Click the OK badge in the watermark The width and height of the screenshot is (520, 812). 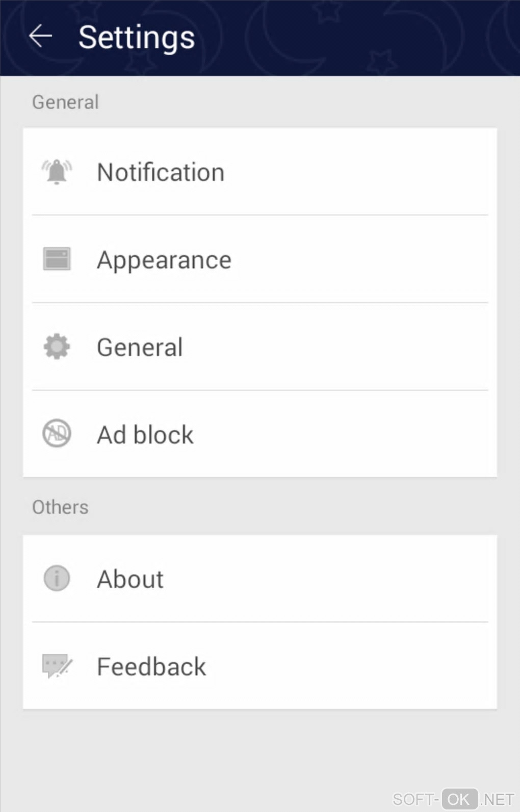click(x=459, y=799)
